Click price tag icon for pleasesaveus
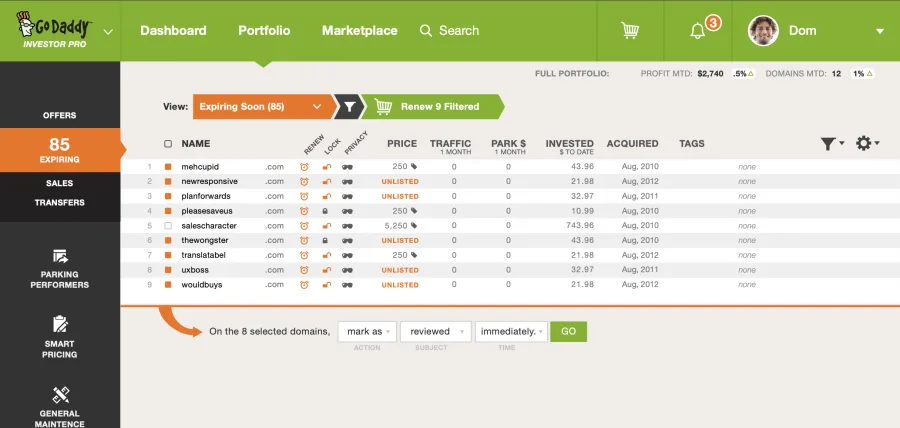The height and width of the screenshot is (428, 900). [414, 211]
